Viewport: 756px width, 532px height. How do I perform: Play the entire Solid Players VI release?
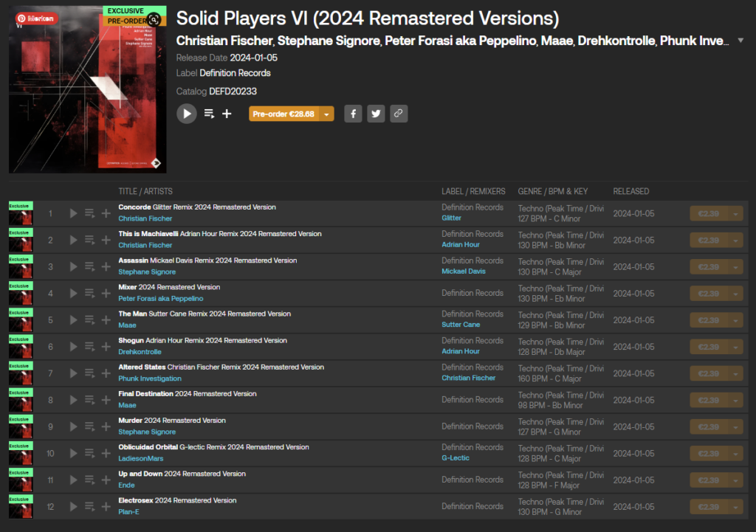tap(186, 114)
